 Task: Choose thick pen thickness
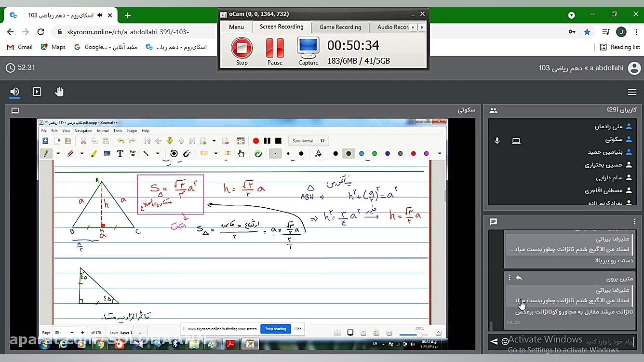[301, 153]
